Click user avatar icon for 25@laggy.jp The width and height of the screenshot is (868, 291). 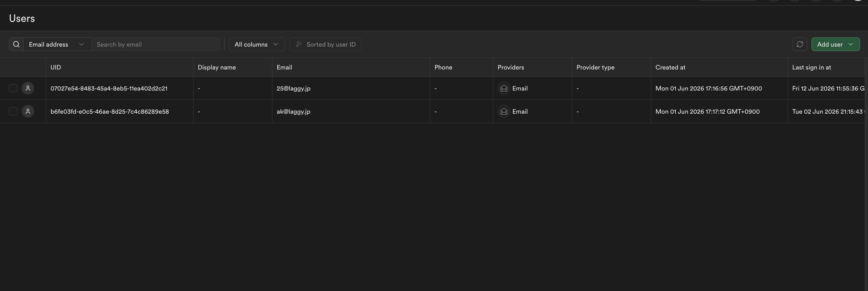point(28,88)
